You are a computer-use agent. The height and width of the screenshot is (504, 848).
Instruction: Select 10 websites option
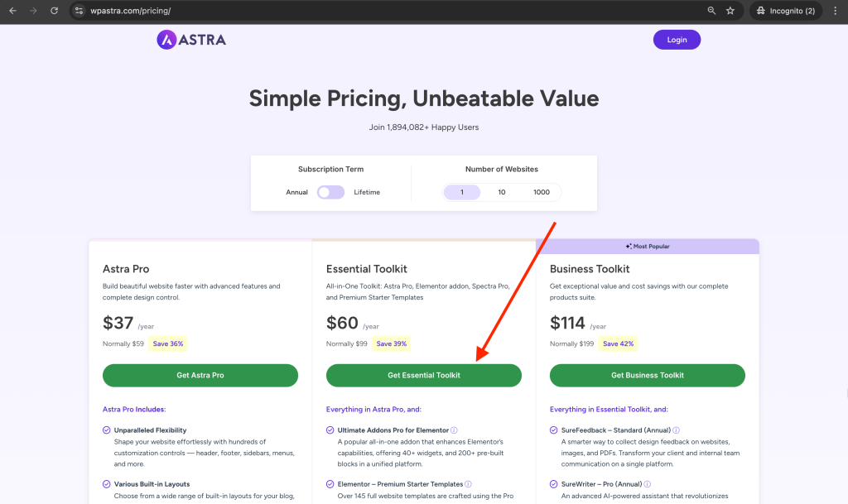pyautogui.click(x=502, y=192)
